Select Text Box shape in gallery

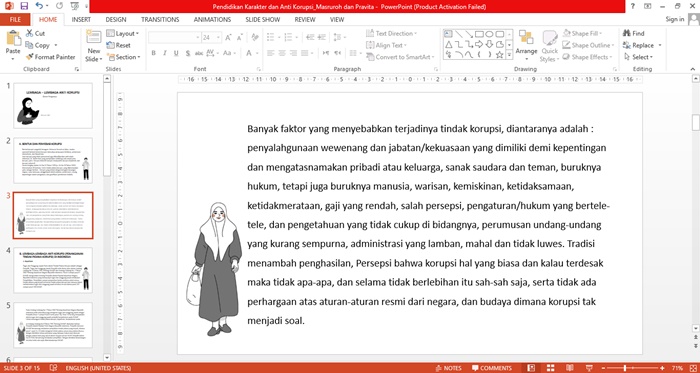448,34
